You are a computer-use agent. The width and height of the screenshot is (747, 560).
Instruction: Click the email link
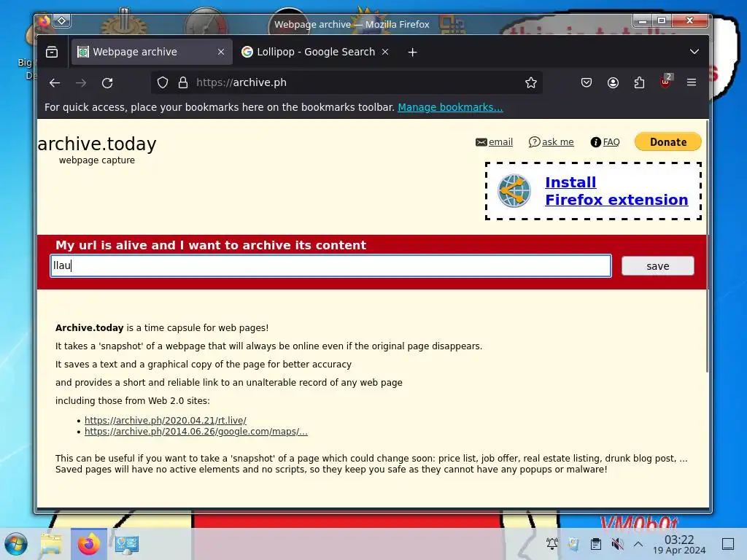pos(500,142)
